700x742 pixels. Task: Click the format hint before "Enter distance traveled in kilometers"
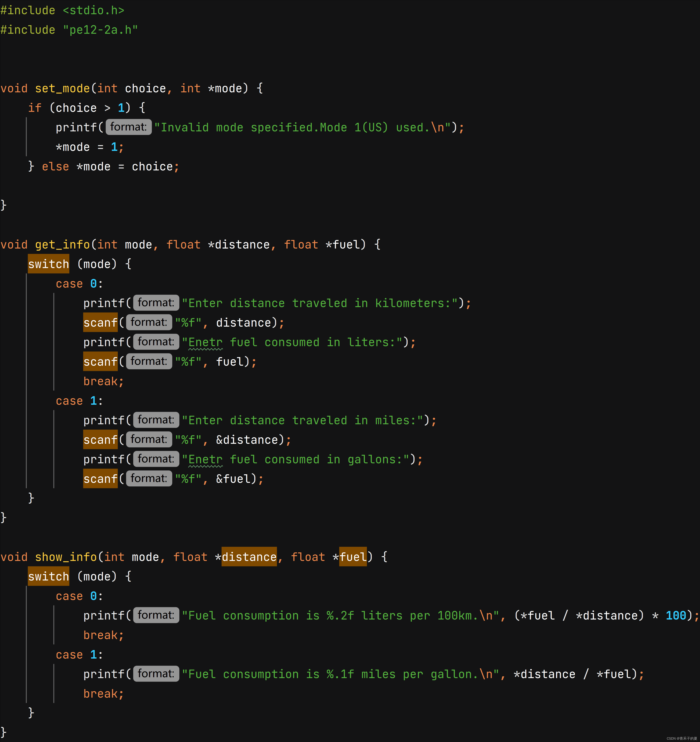[156, 303]
